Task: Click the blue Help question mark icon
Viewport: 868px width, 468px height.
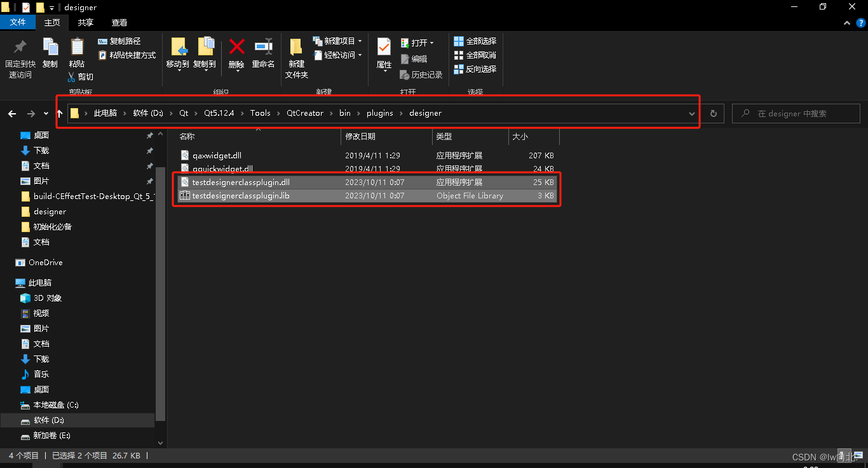Action: pos(861,23)
